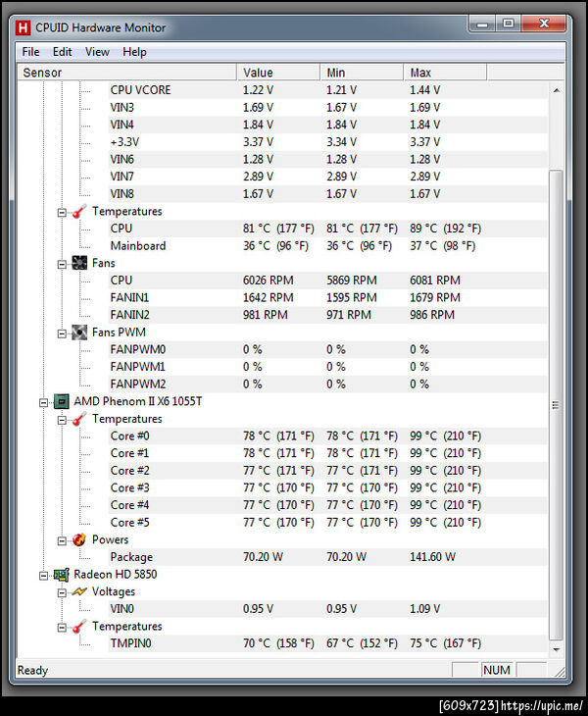The height and width of the screenshot is (716, 588).
Task: Click the HWMonitor red H app icon
Action: pyautogui.click(x=23, y=27)
